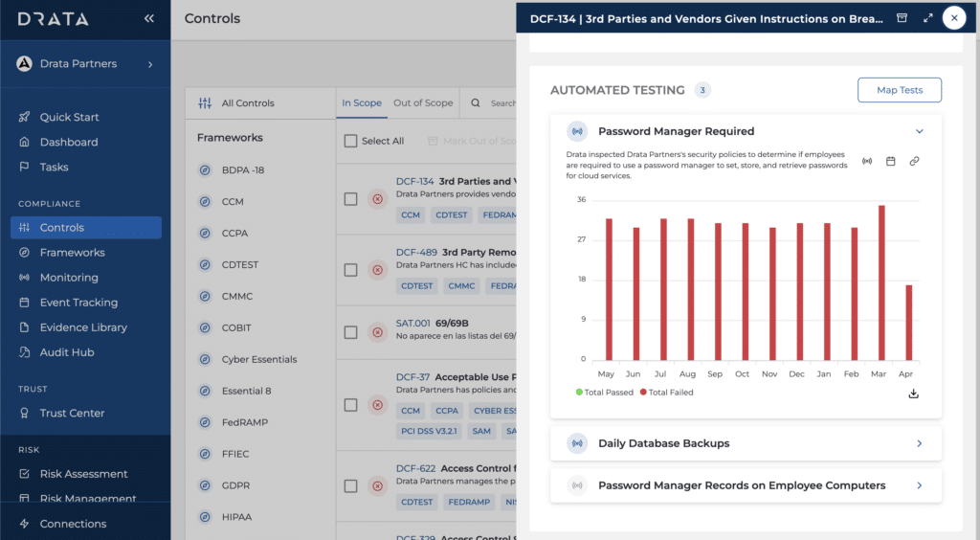Click the Tasks flag icon
This screenshot has height=540, width=980.
24,167
